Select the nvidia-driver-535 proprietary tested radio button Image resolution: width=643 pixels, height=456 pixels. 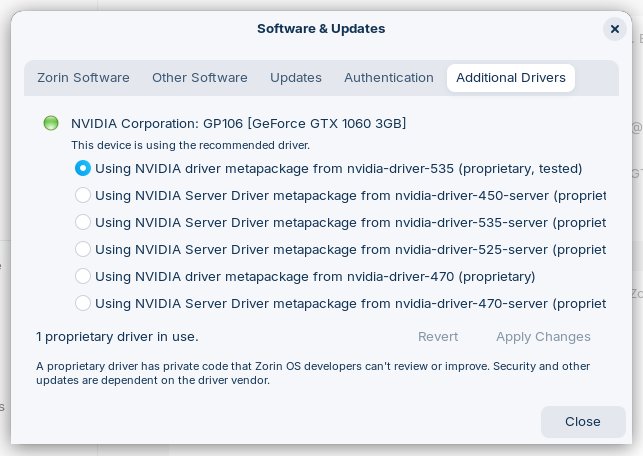83,168
